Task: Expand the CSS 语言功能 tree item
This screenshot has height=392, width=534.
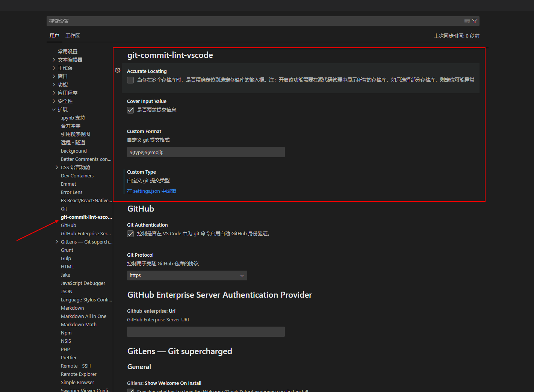Action: pyautogui.click(x=57, y=167)
